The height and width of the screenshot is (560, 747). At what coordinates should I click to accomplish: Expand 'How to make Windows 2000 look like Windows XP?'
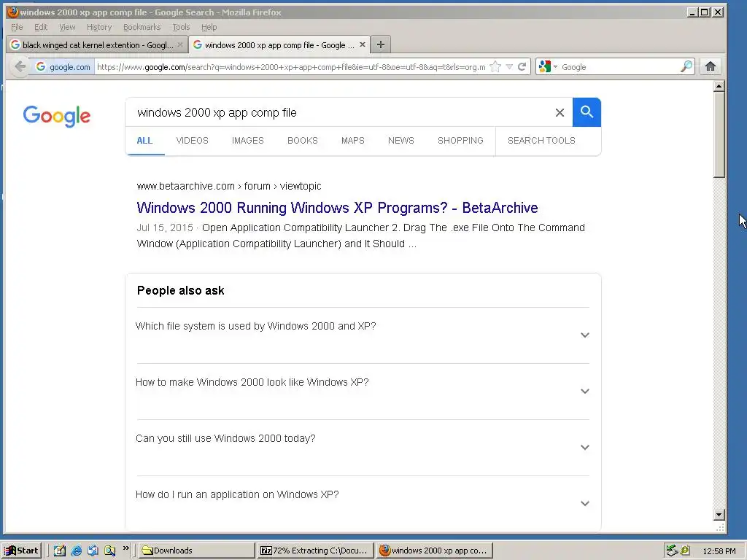pyautogui.click(x=363, y=392)
